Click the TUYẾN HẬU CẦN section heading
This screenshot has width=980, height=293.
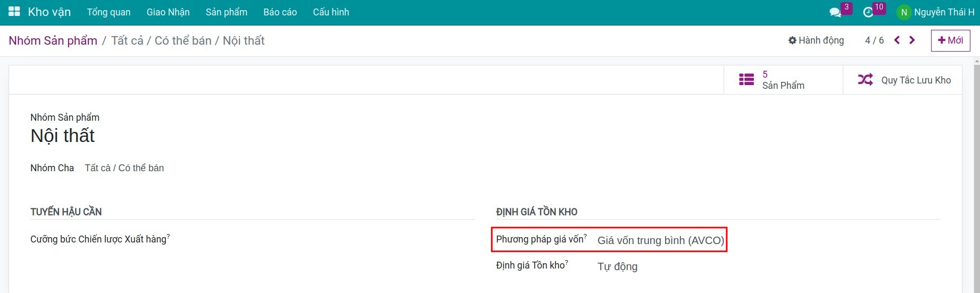coord(66,212)
